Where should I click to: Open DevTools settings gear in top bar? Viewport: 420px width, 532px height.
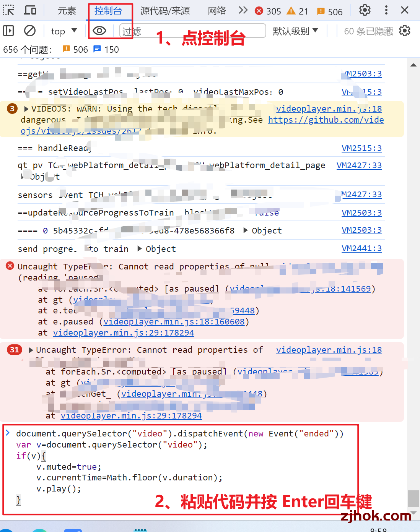[365, 10]
